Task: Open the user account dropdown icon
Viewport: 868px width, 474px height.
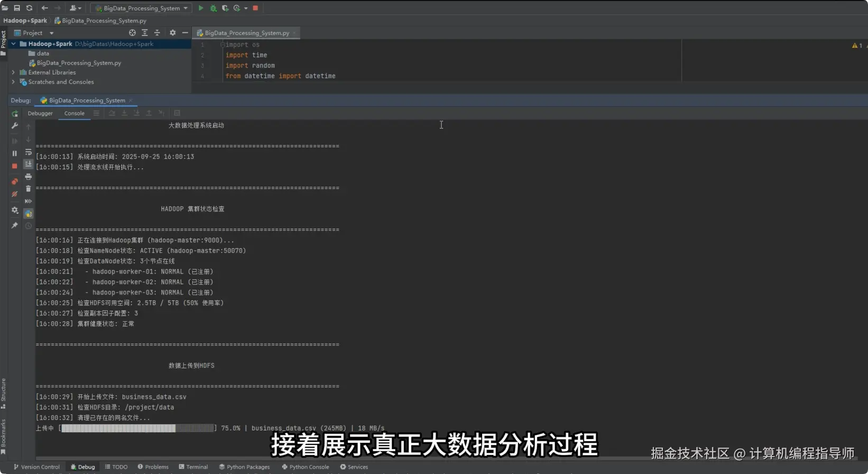Action: pyautogui.click(x=76, y=8)
